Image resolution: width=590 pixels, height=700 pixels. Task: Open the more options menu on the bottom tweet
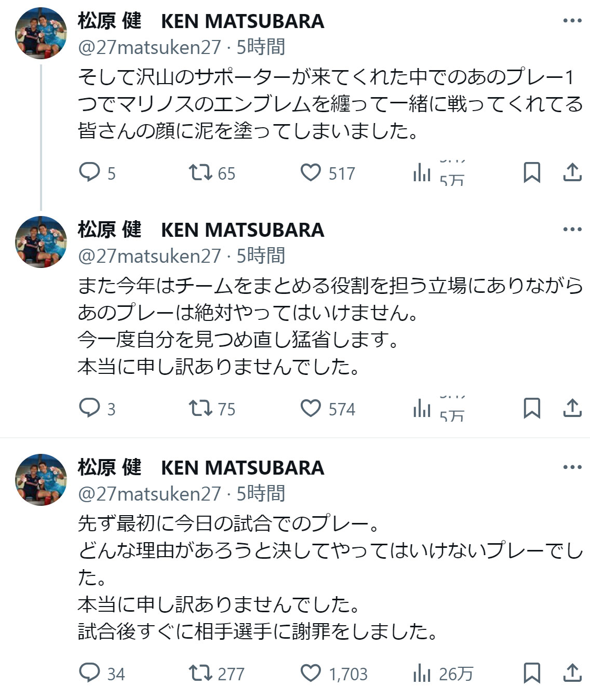coord(573,466)
